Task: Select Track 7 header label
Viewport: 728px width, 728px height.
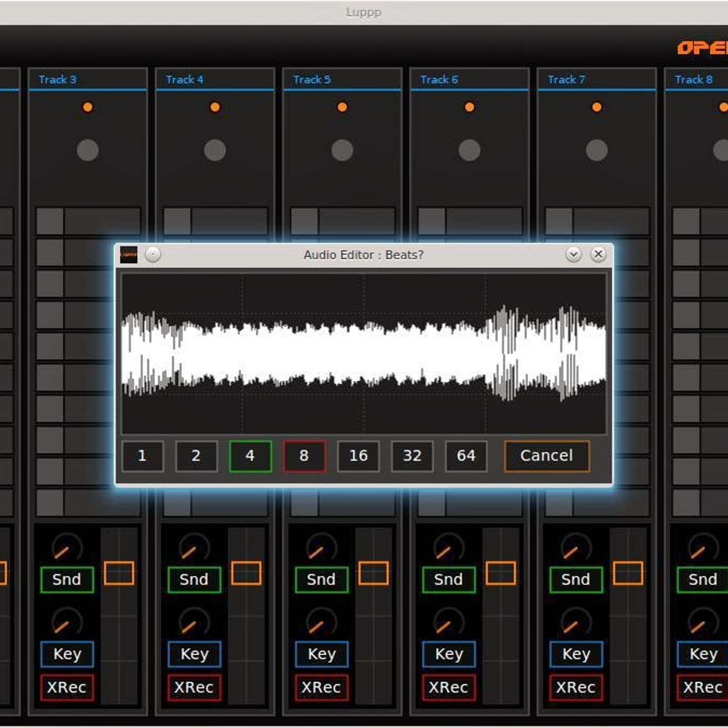Action: pos(566,80)
